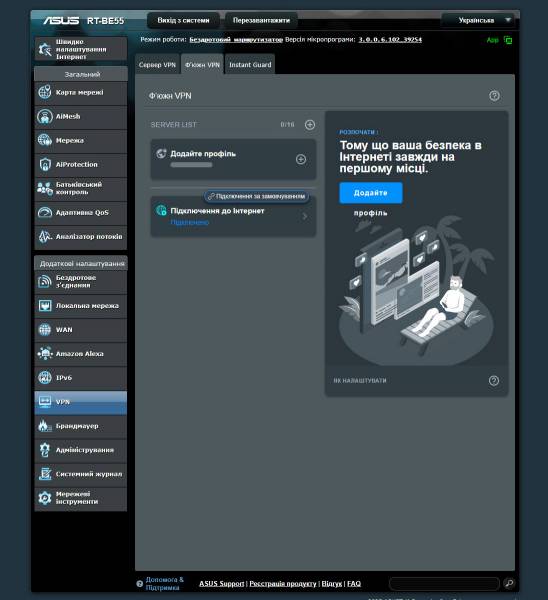
Task: Click the Amazon Alexa icon
Action: click(45, 354)
